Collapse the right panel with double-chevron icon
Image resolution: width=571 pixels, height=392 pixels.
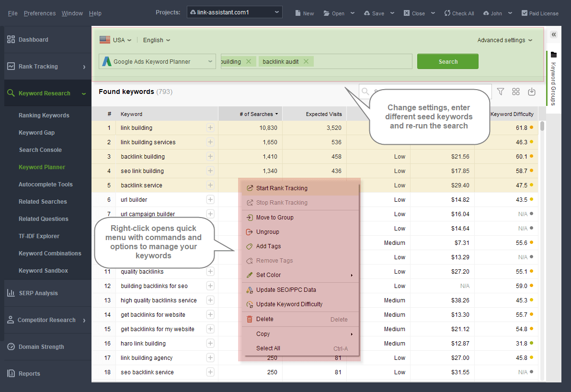point(554,35)
